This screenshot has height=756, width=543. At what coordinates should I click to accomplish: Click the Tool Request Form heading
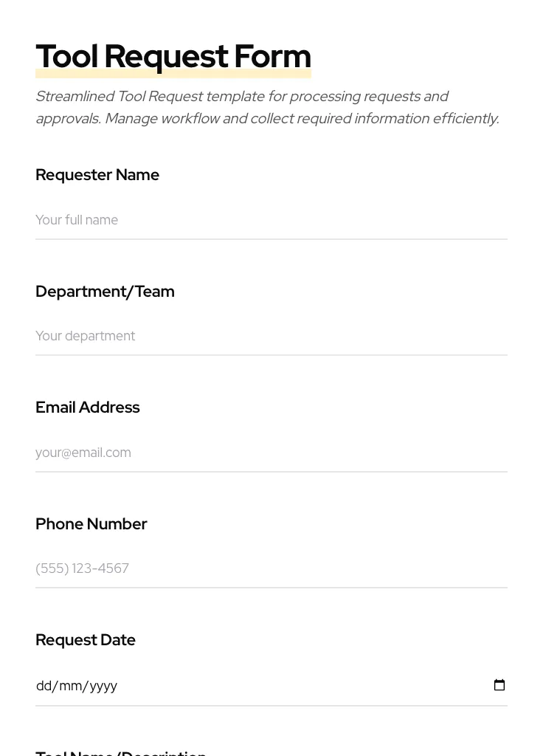click(173, 56)
